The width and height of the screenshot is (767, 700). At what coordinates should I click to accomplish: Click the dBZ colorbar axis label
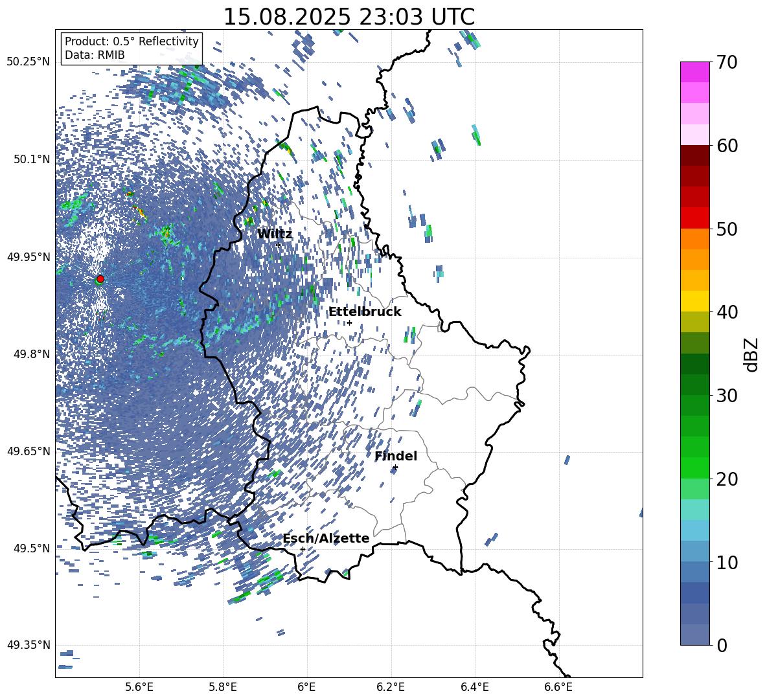click(x=751, y=354)
